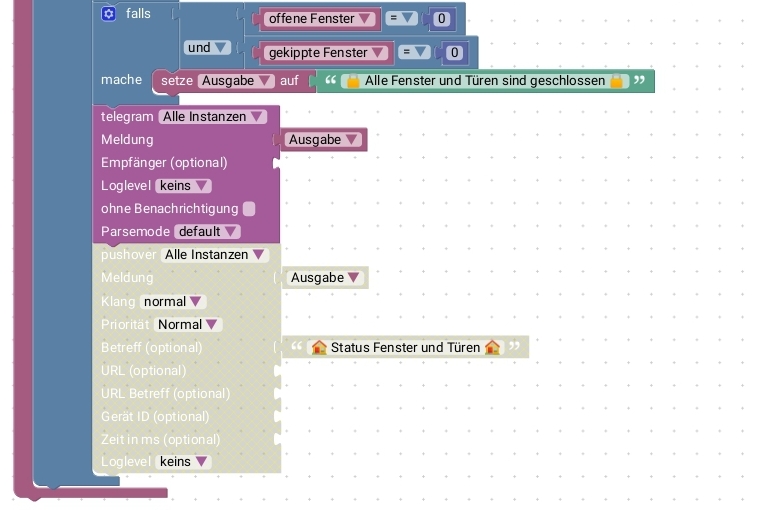Change the comparison operator next to offene Fenster
This screenshot has height=510, width=763.
[401, 18]
